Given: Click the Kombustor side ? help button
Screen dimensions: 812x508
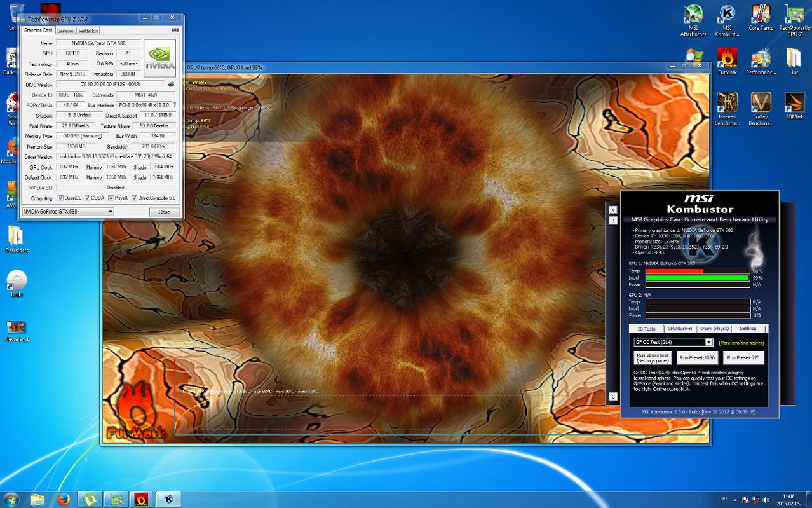Looking at the screenshot, I should point(613,221).
